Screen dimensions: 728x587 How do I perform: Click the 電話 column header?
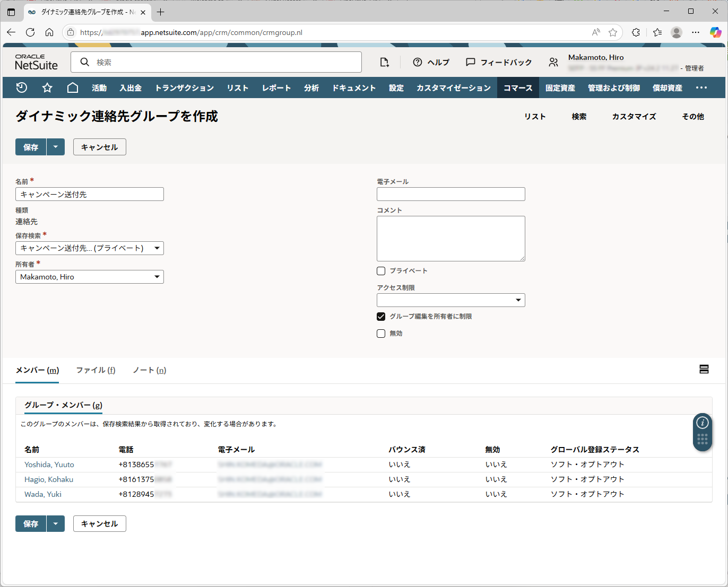click(126, 450)
